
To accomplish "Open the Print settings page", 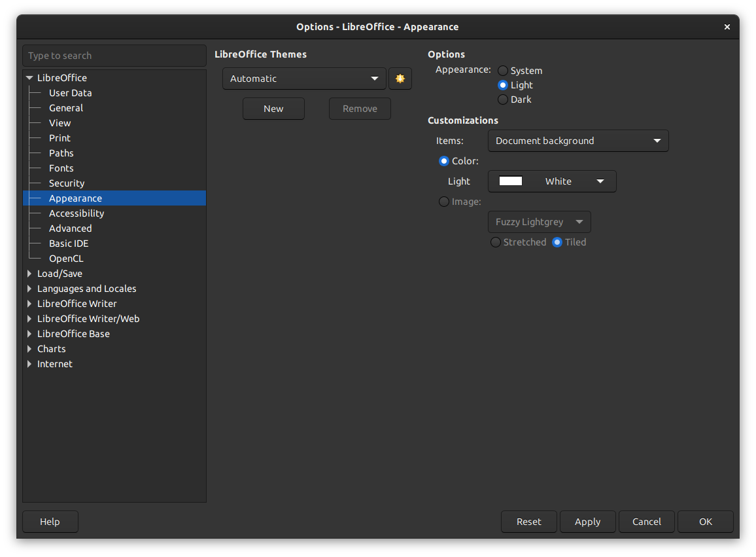I will pos(60,138).
